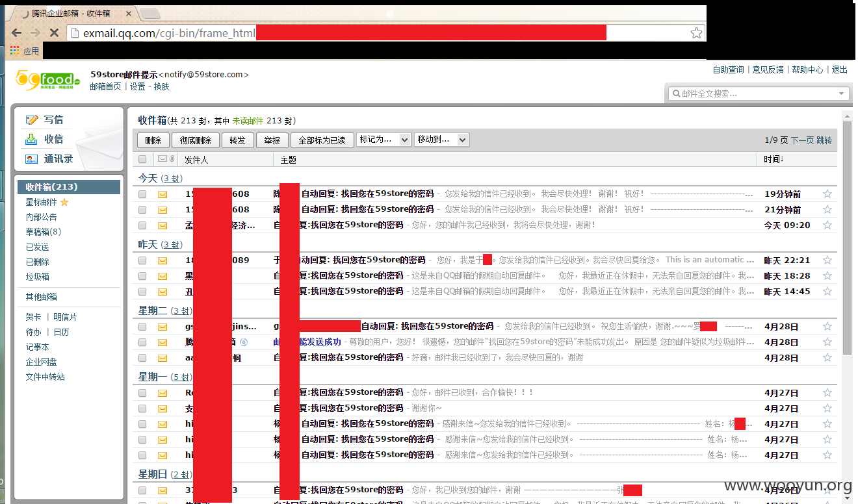Viewport: 858px width, 504px height.
Task: Open 垃圾箱 folder
Action: [38, 277]
